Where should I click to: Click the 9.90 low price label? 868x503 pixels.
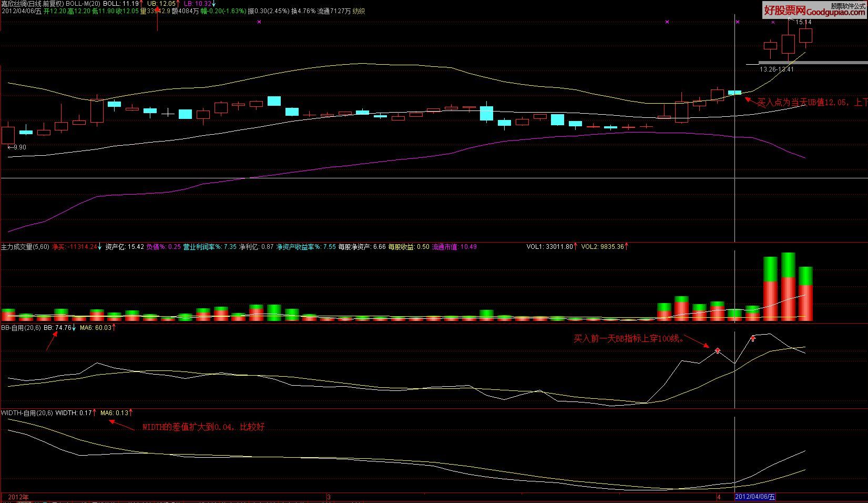(19, 147)
